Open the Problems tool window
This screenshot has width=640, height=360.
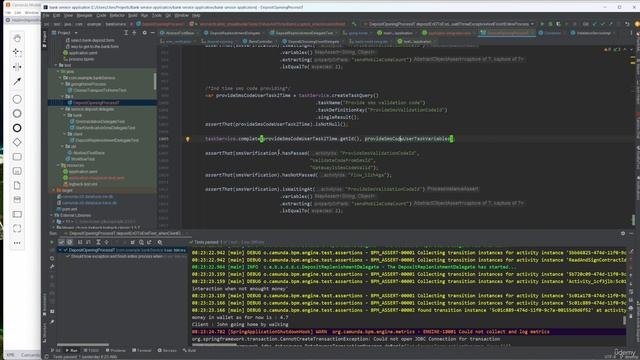pos(116,350)
